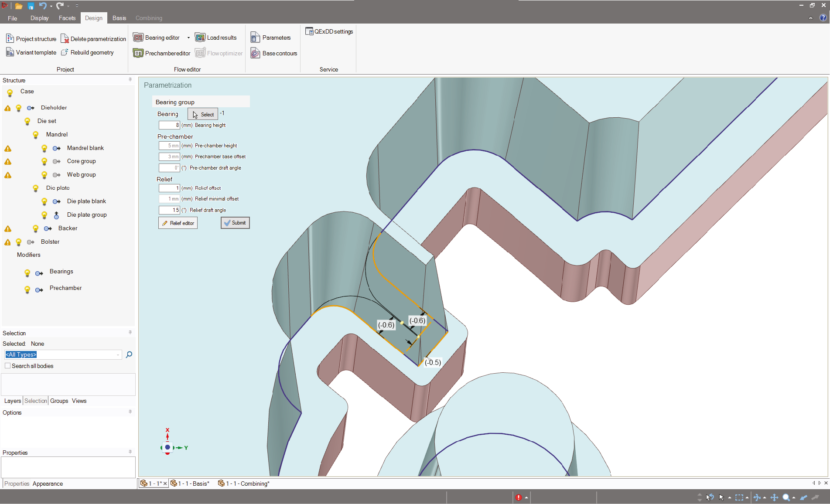Open the Base contours tool

(x=274, y=53)
